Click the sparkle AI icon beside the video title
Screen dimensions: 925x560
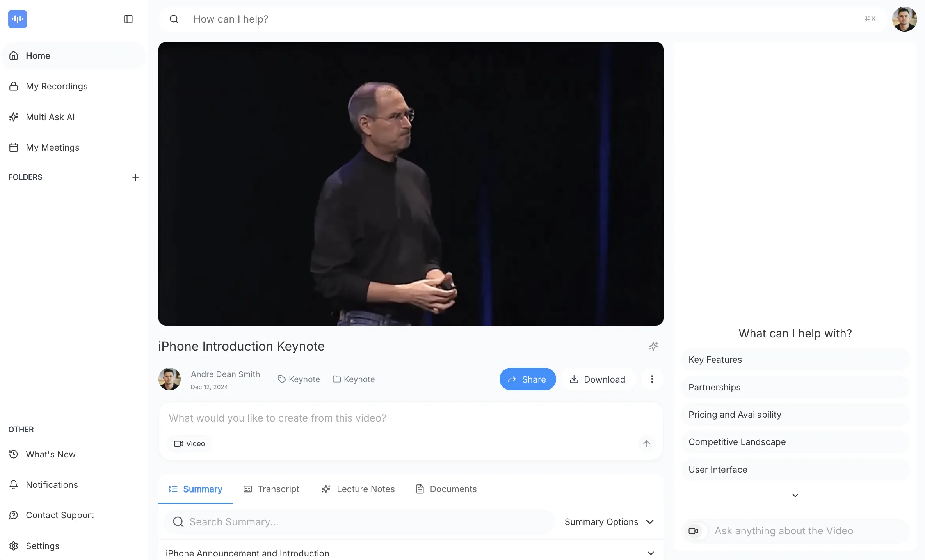coord(653,346)
